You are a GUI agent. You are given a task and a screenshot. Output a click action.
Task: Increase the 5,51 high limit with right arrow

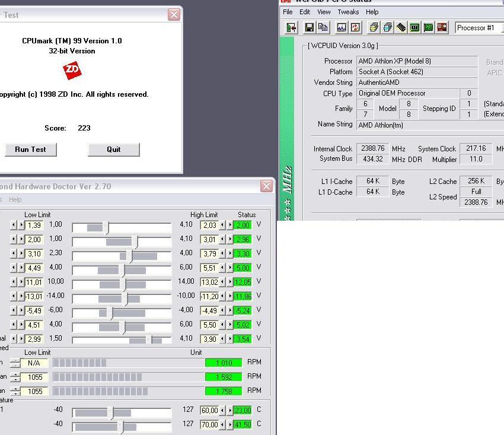[230, 268]
